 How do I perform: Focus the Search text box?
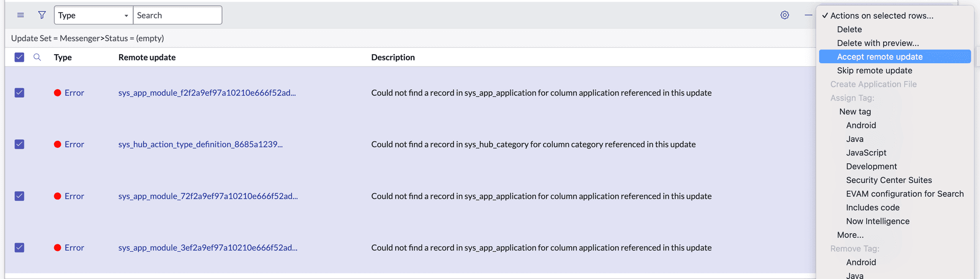pos(177,15)
